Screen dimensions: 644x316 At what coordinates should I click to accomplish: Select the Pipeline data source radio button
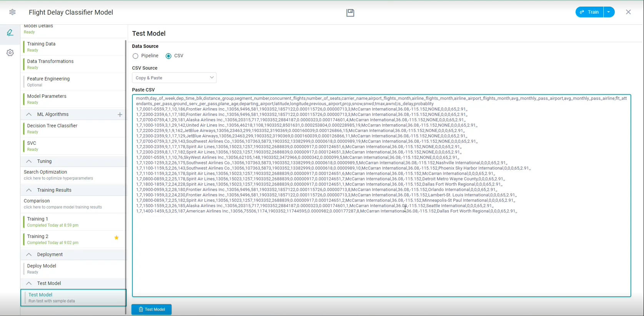[x=135, y=56]
